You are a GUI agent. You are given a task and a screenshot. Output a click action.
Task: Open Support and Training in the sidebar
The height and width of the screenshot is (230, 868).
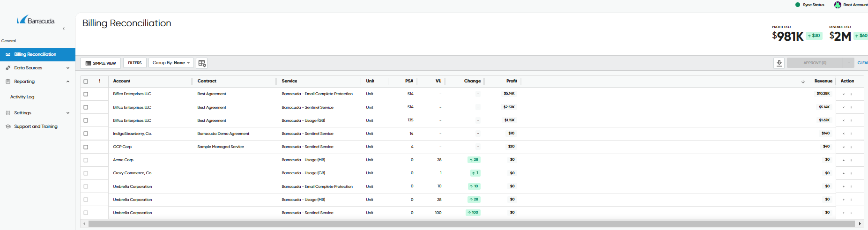pyautogui.click(x=36, y=126)
